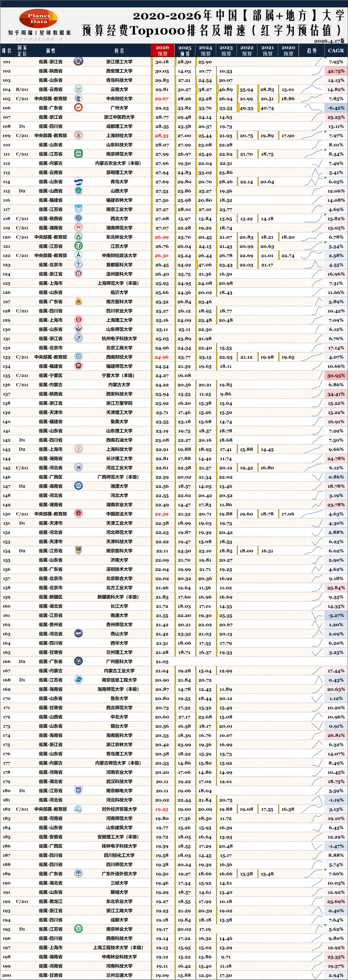The height and width of the screenshot is (980, 348).
Task: Click the red 2026 预算 column header
Action: (162, 50)
